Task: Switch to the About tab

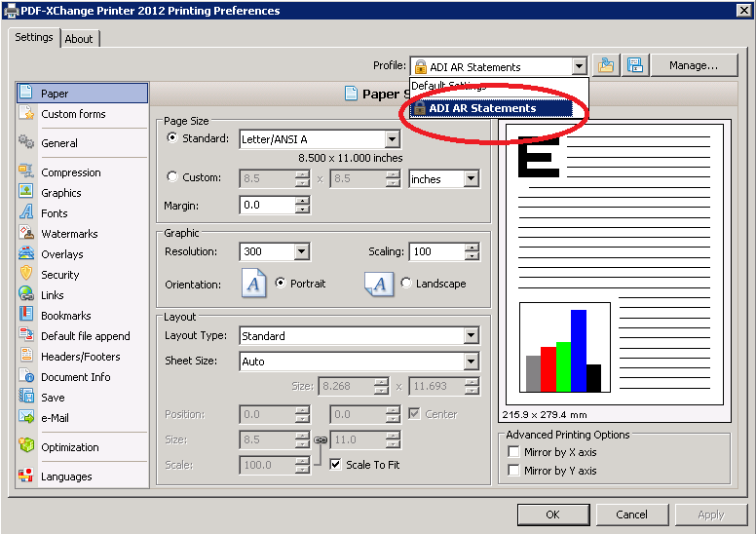Action: pos(79,39)
